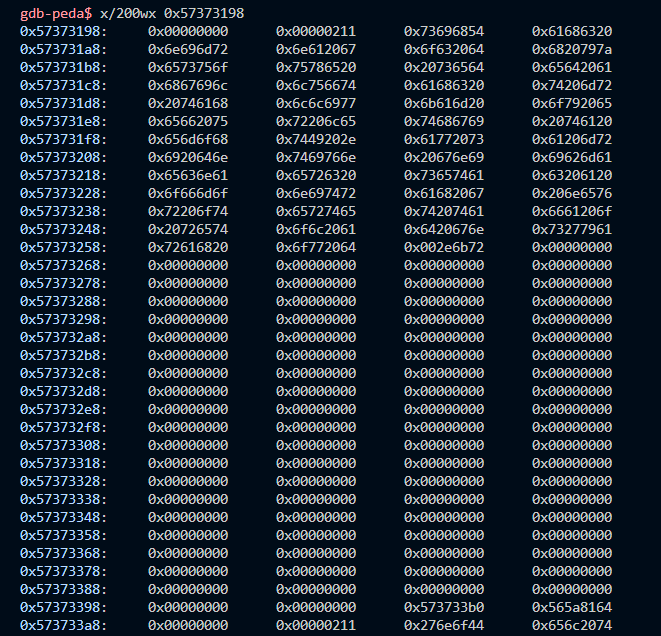Click the x/200wx command text

coord(128,13)
